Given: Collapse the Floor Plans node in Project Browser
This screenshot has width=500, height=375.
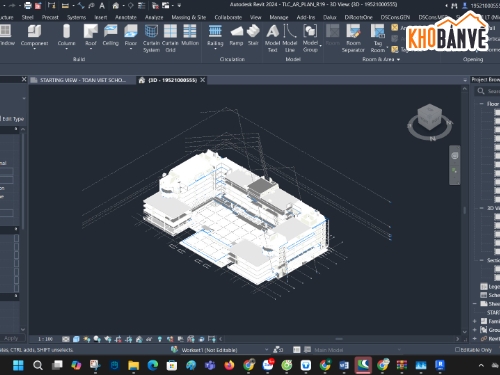Looking at the screenshot, I should (x=481, y=104).
